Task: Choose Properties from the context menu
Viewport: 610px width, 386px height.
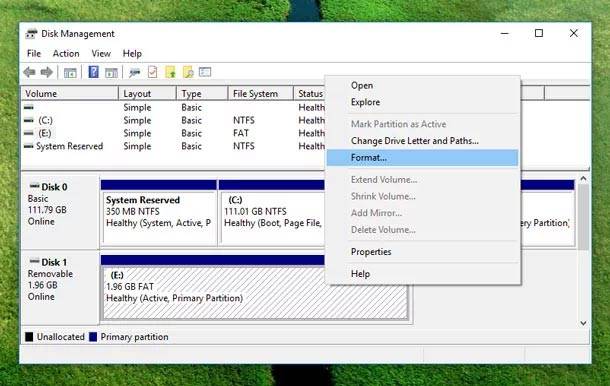Action: click(x=422, y=252)
